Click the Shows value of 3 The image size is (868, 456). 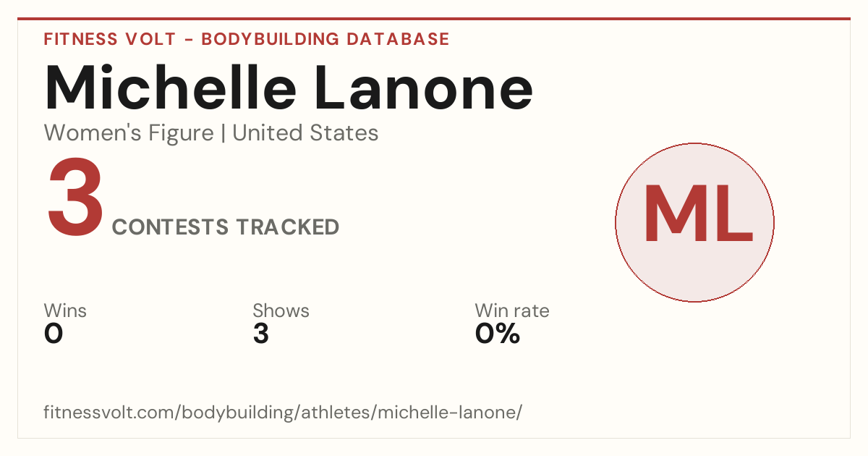(x=261, y=334)
